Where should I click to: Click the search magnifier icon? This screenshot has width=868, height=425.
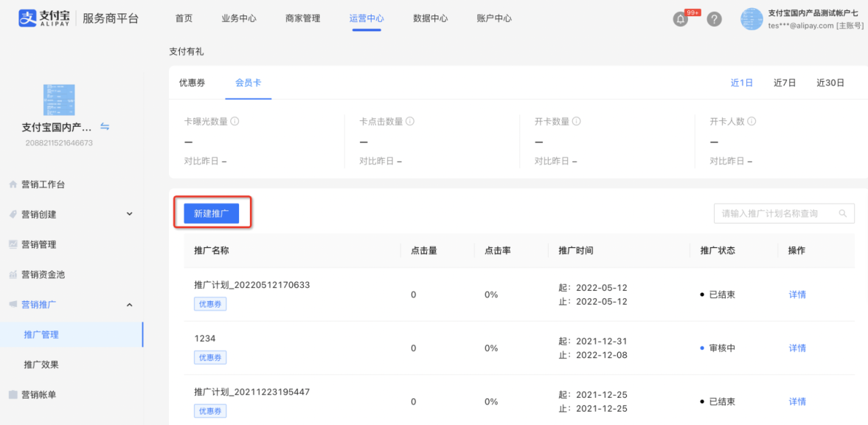[843, 213]
